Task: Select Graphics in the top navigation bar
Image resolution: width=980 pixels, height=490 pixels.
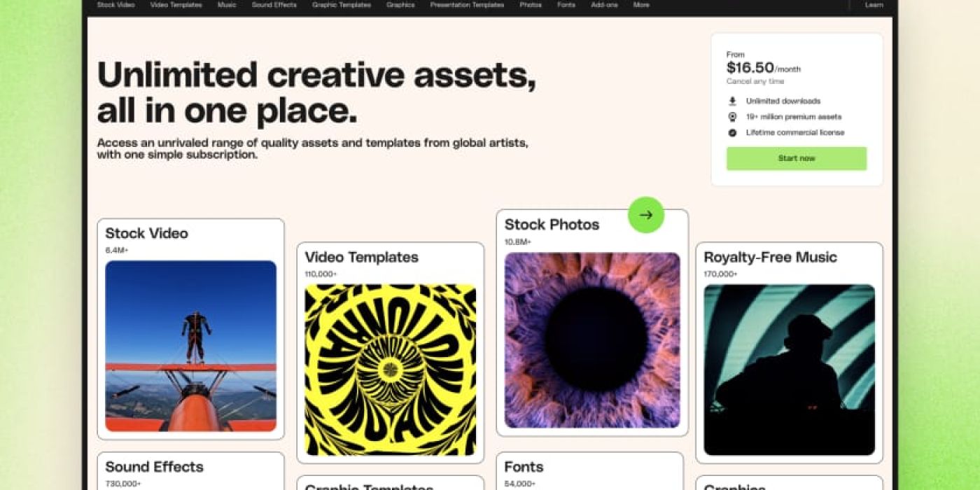Action: click(x=400, y=5)
